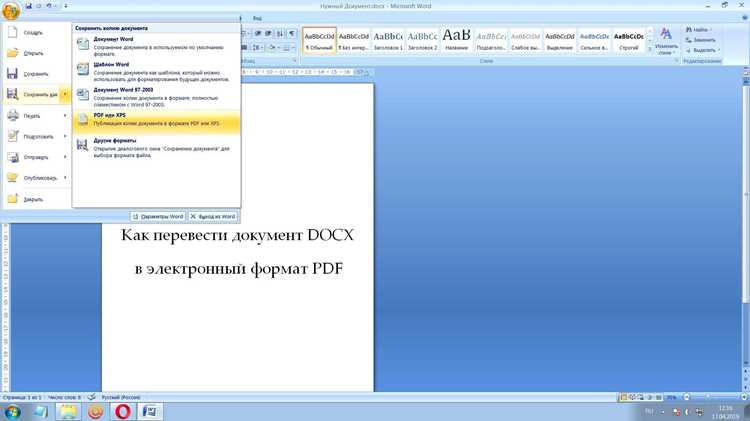Screen dimensions: 750x421
Task: Expand the styles gallery More arrow
Action: [x=650, y=49]
